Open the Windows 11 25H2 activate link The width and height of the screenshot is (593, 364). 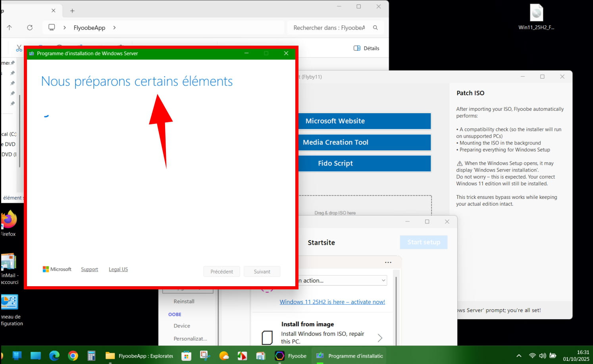(x=332, y=302)
